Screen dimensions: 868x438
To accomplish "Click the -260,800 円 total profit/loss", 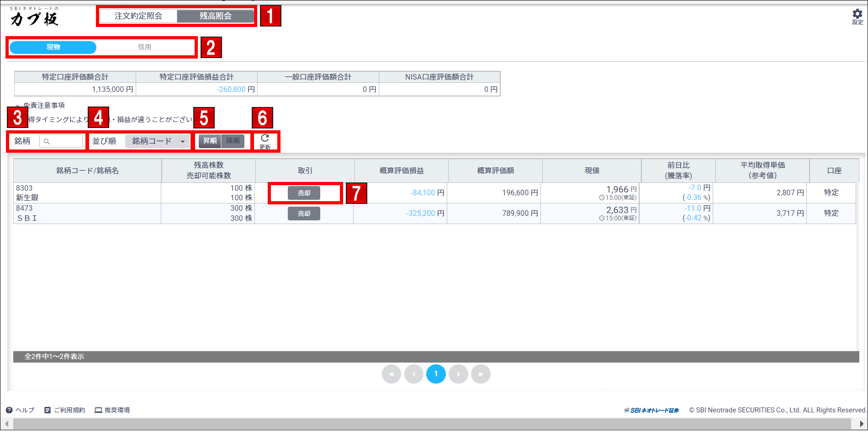I will [236, 90].
